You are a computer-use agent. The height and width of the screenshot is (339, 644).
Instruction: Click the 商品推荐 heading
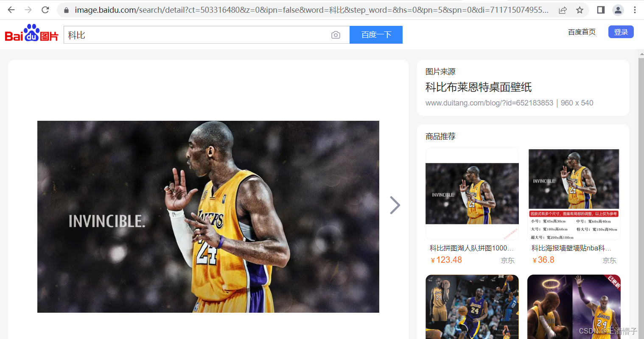[x=440, y=136]
